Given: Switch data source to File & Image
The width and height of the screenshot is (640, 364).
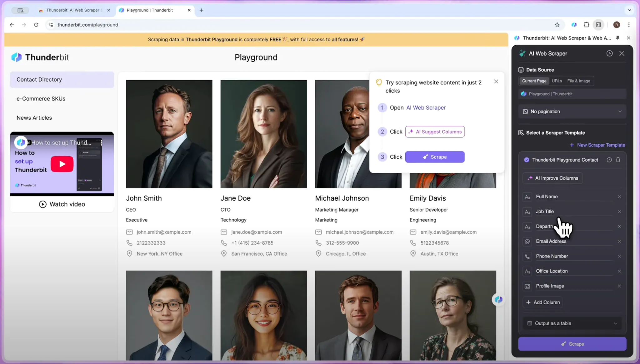Looking at the screenshot, I should pyautogui.click(x=578, y=81).
